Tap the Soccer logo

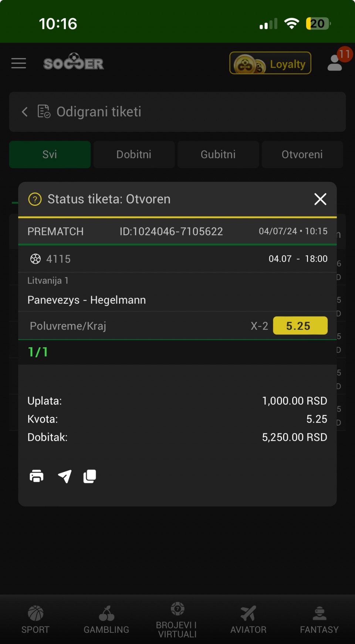[x=74, y=62]
